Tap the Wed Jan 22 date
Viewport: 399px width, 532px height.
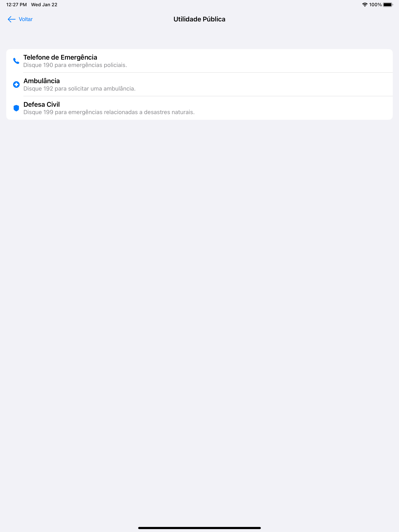point(44,4)
